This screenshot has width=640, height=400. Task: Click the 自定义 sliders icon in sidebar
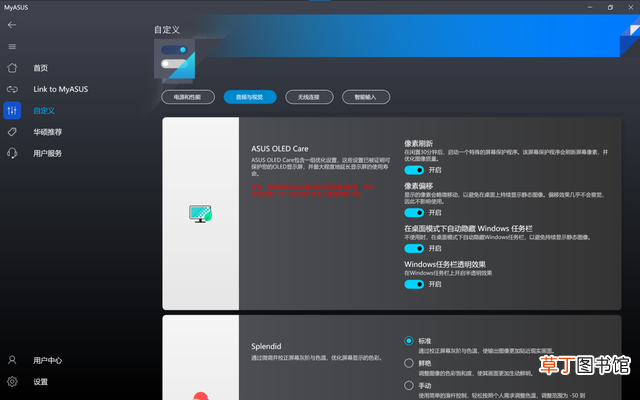coord(12,110)
